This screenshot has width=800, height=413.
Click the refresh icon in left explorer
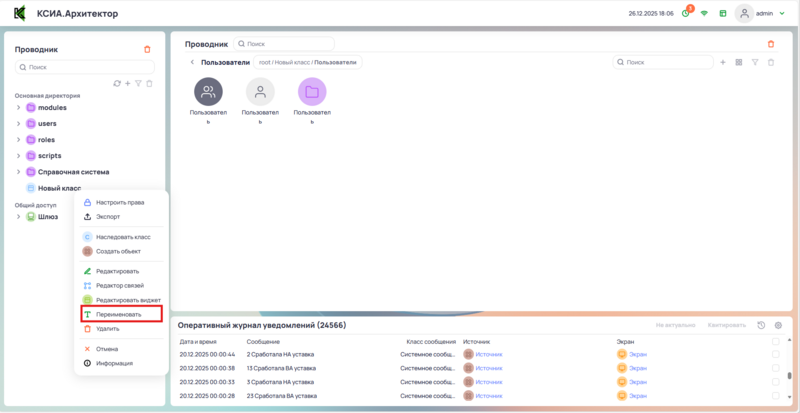point(117,84)
